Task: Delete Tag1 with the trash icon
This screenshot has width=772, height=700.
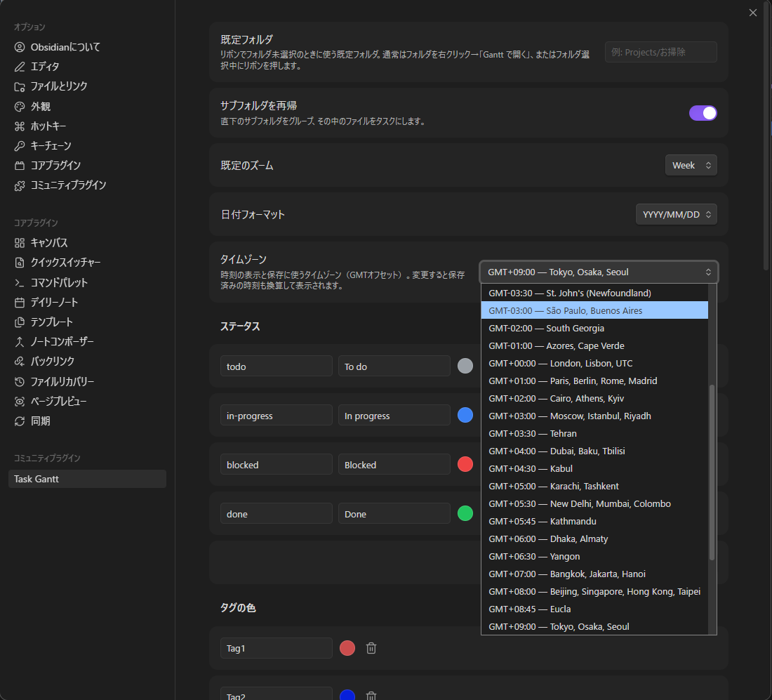Action: pyautogui.click(x=371, y=648)
